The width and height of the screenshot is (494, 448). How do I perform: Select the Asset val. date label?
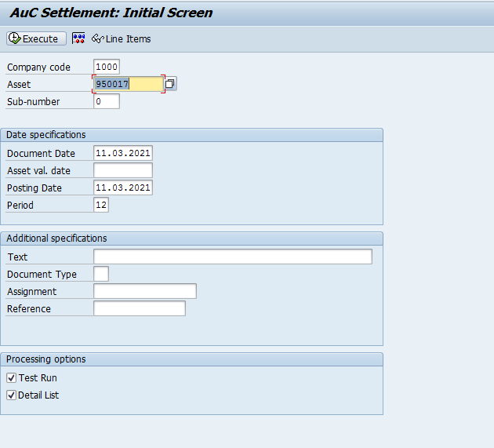38,171
